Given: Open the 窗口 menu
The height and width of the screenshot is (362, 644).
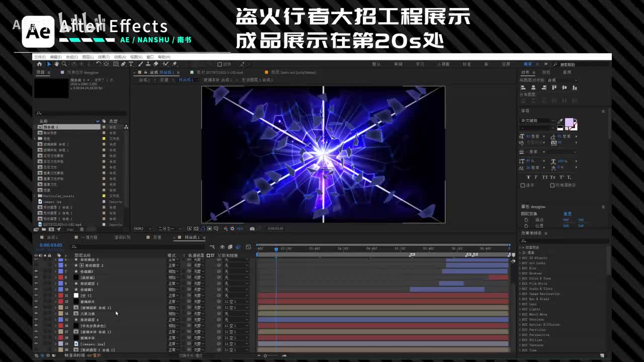Looking at the screenshot, I should pos(150,57).
